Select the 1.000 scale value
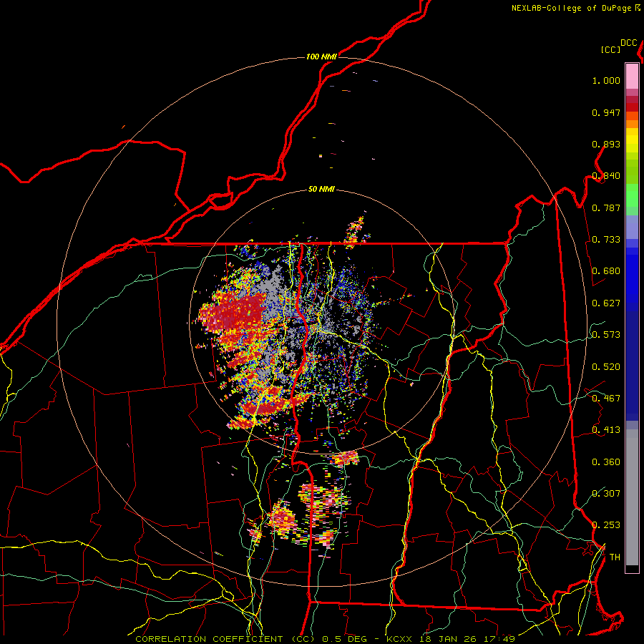Viewport: 644px width, 644px height. [x=606, y=80]
